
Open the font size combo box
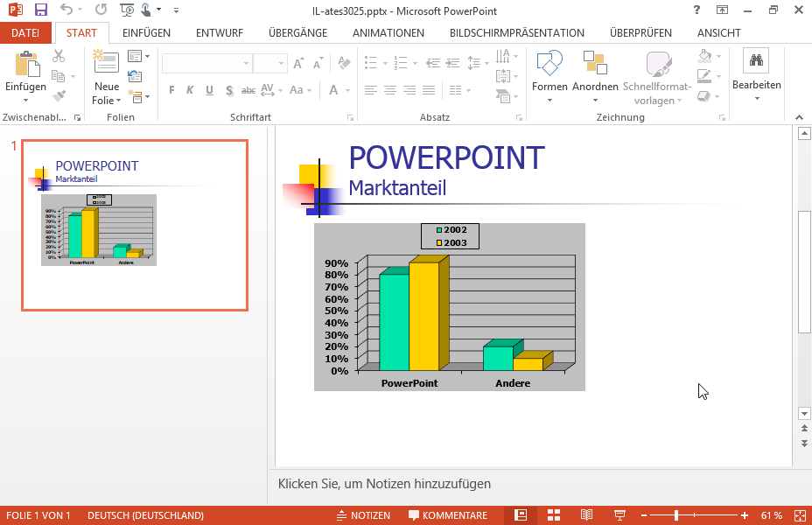[269, 63]
